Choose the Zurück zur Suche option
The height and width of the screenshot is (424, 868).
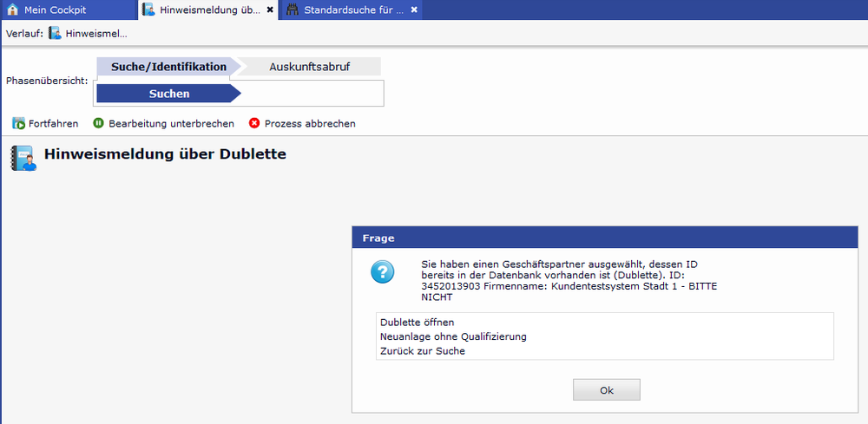click(422, 350)
